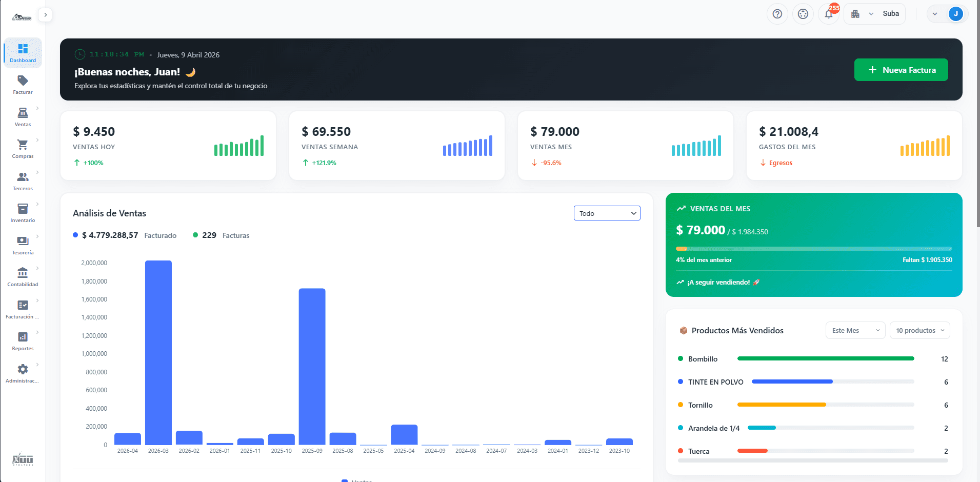
Task: Open the Administración gear icon
Action: point(23,369)
